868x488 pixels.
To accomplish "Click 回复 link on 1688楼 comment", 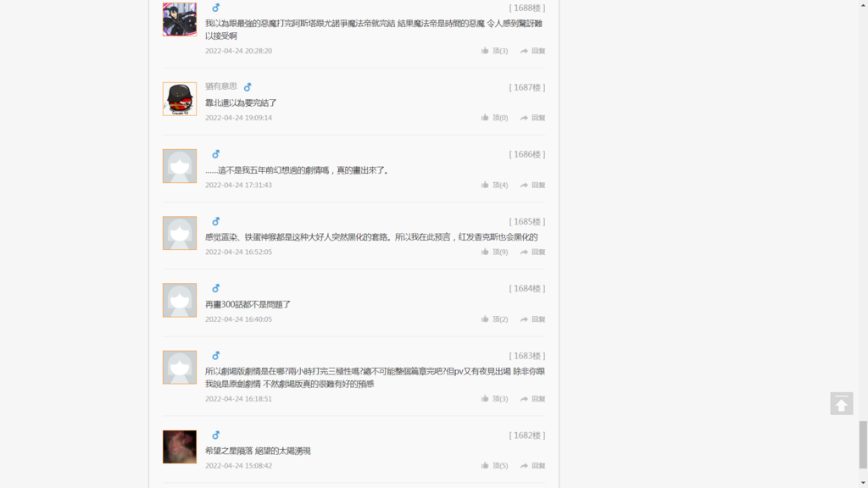I will pos(538,51).
